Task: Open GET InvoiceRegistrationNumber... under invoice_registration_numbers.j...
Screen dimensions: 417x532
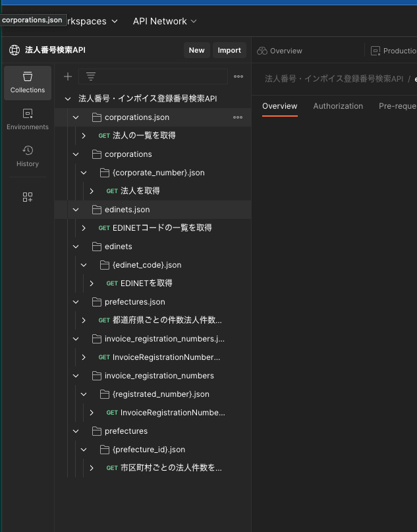Action: pos(159,357)
